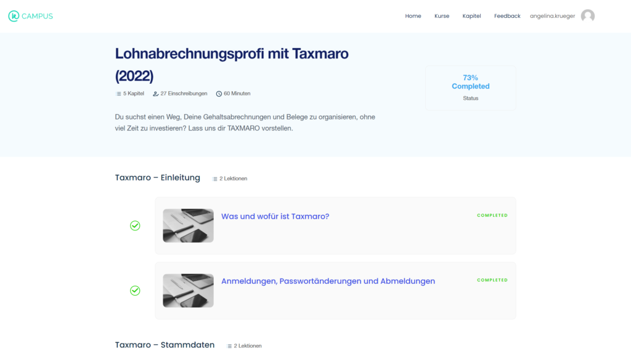Click the list icon by Einleitung's 2 Lektionen
The image size is (631, 364).
pos(215,179)
